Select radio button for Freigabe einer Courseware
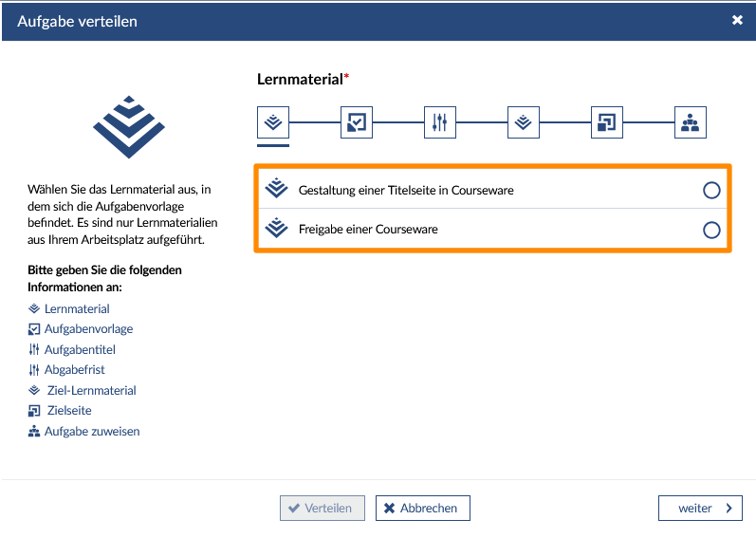 (x=711, y=230)
